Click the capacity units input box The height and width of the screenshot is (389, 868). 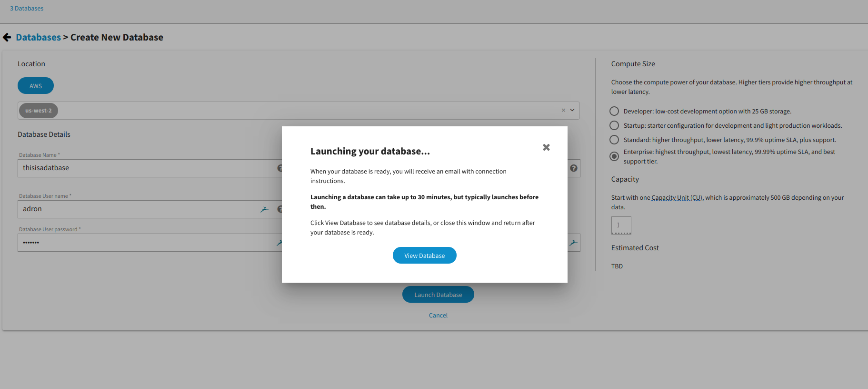click(621, 225)
